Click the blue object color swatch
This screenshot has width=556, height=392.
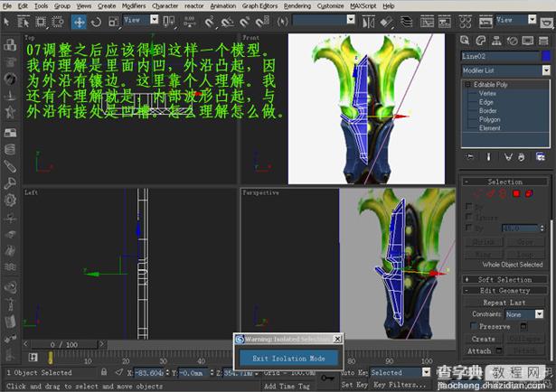tap(546, 56)
